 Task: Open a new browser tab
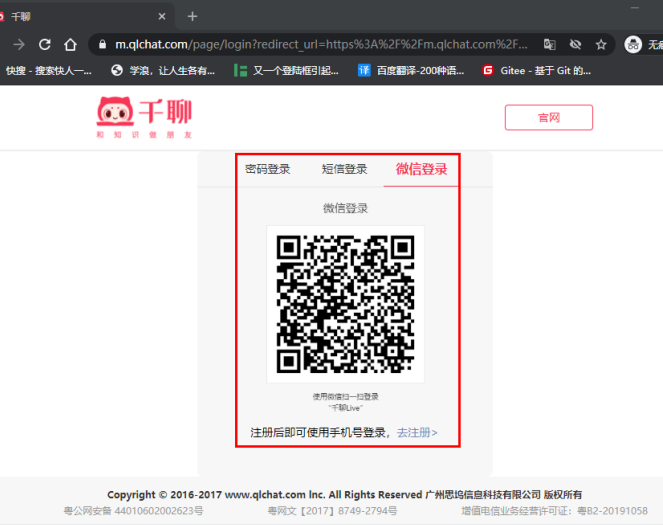click(192, 16)
